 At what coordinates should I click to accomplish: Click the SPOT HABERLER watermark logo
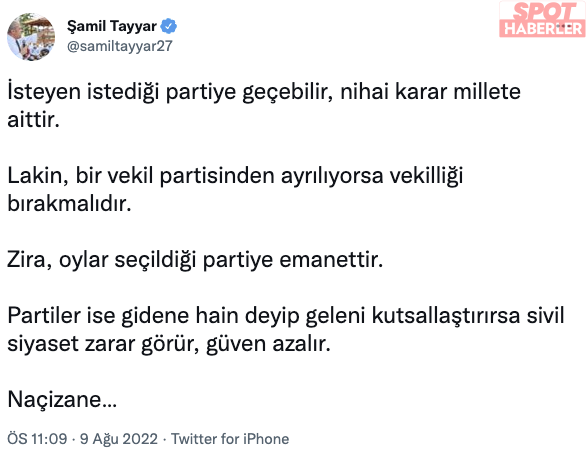[542, 19]
